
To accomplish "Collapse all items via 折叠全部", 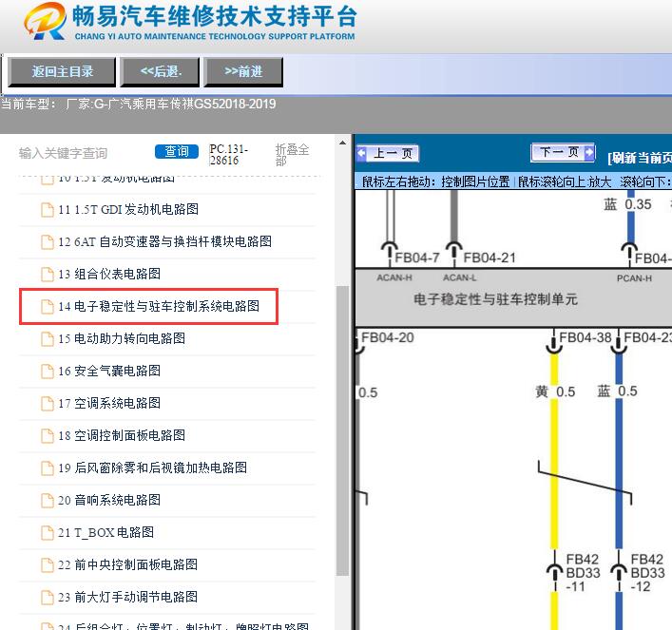I will pyautogui.click(x=292, y=155).
